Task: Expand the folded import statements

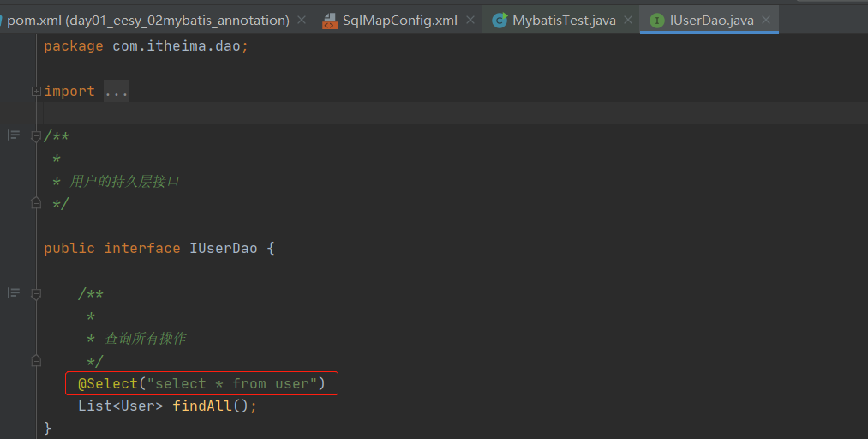Action: click(36, 92)
